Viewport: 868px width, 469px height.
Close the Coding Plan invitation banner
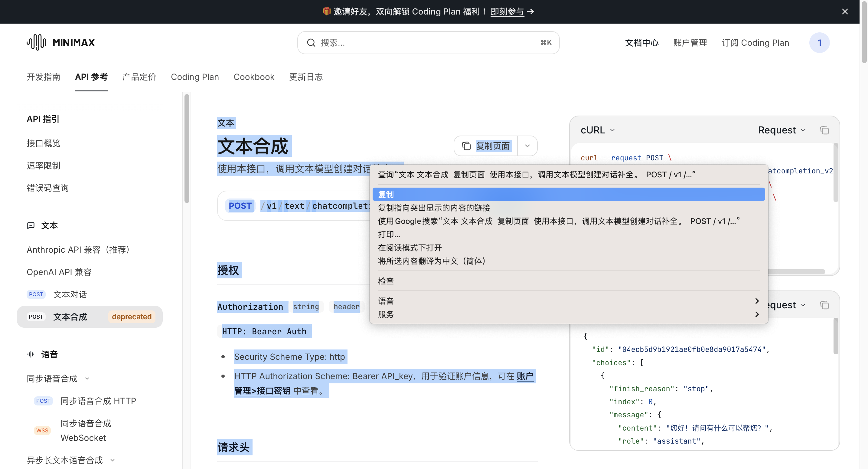[845, 11]
